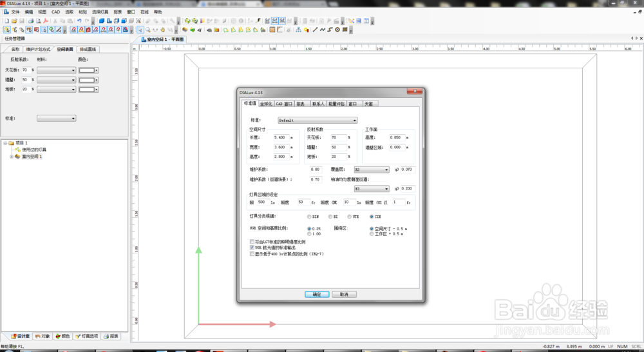Viewport: 644px width, 352px height.
Task: Select the UTE radio button
Action: click(350, 217)
